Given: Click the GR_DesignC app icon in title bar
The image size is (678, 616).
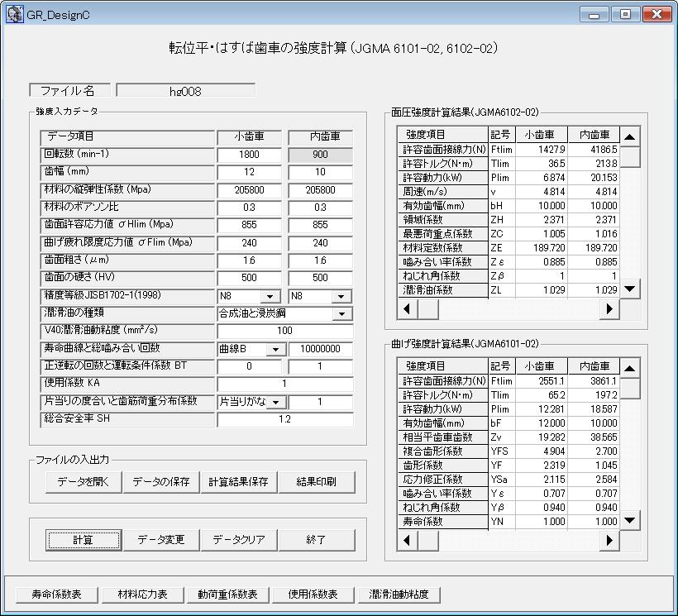Looking at the screenshot, I should [x=14, y=14].
